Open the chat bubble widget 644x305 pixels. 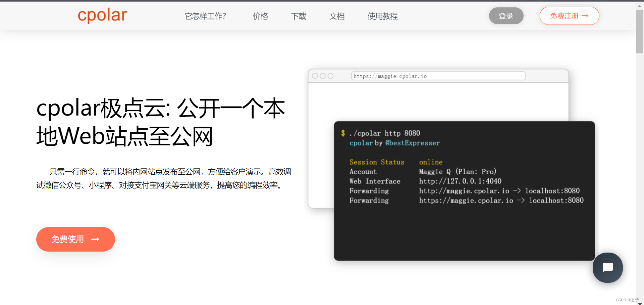607,267
